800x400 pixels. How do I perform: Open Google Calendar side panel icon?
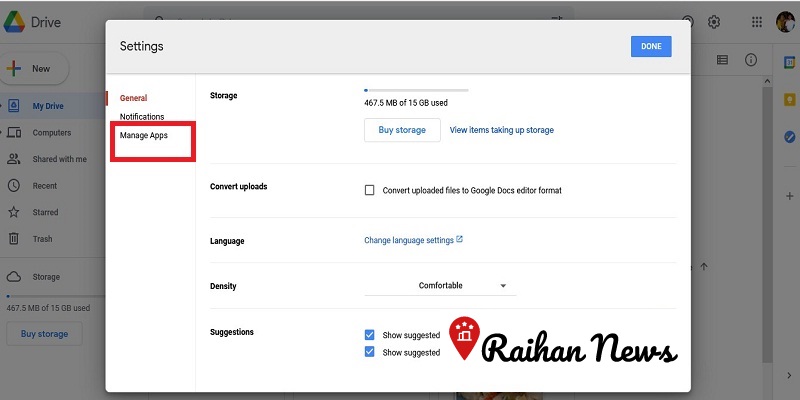(789, 62)
